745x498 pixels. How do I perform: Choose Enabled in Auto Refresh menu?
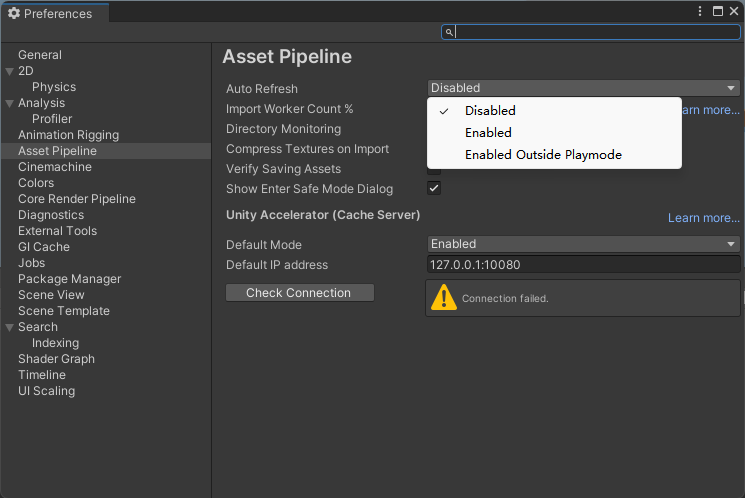coord(554,133)
